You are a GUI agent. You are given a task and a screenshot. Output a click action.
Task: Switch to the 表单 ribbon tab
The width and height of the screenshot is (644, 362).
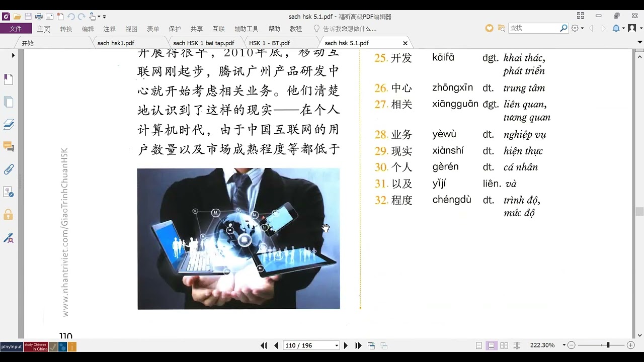click(x=153, y=29)
